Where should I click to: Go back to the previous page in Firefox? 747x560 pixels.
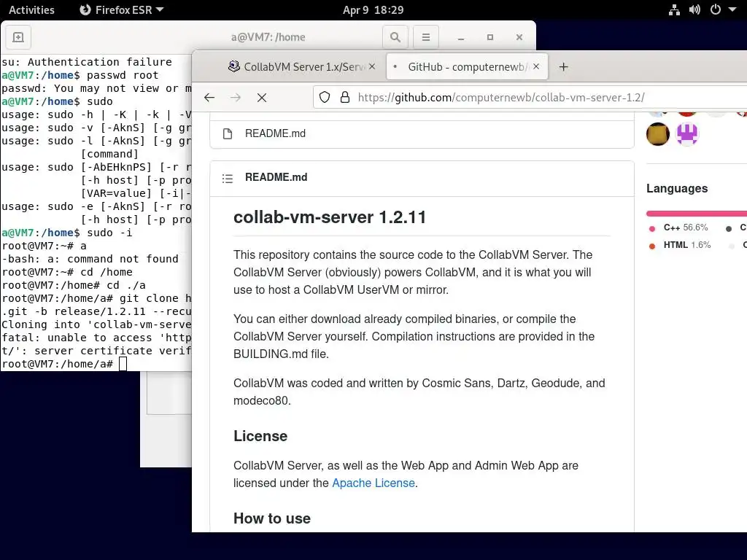click(x=209, y=98)
